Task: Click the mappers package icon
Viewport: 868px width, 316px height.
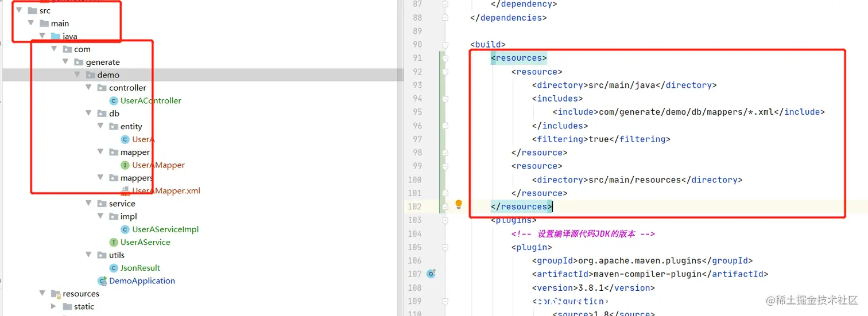Action: pyautogui.click(x=113, y=177)
